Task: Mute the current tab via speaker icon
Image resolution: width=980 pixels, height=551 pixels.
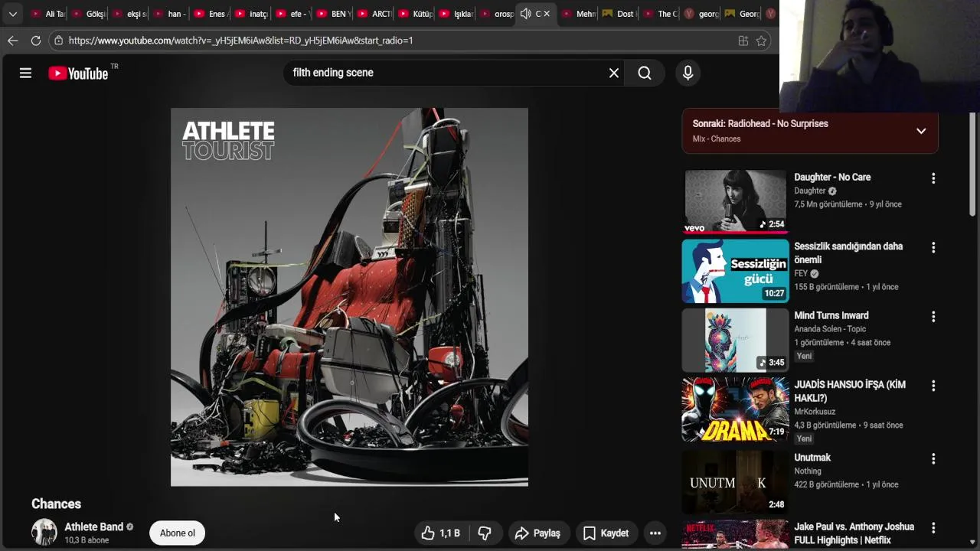Action: point(525,14)
